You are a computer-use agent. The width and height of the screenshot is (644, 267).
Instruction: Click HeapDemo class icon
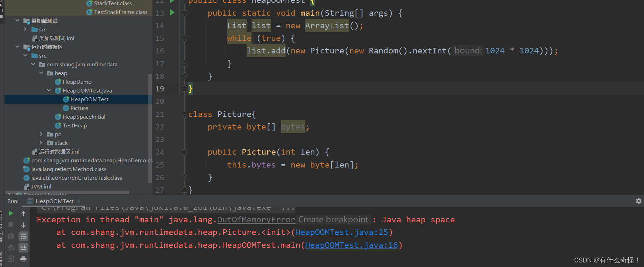(x=58, y=82)
